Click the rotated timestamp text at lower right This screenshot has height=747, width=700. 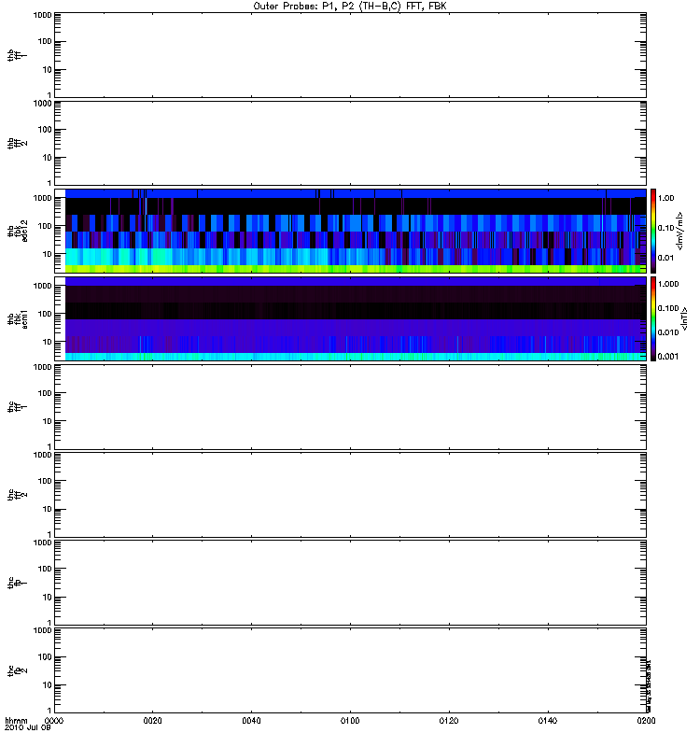pos(649,685)
